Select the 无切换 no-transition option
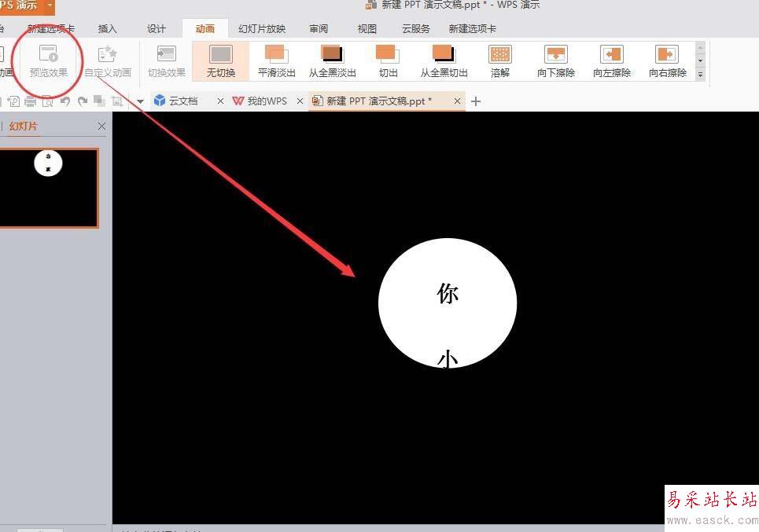The image size is (759, 532). (x=221, y=61)
